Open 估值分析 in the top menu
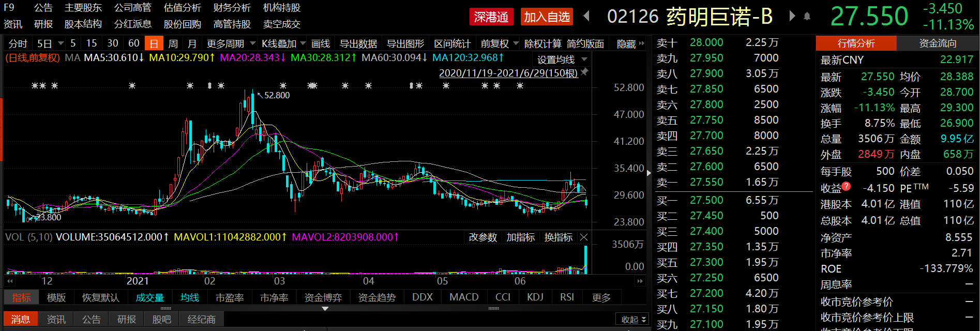This screenshot has width=980, height=331. tap(183, 8)
